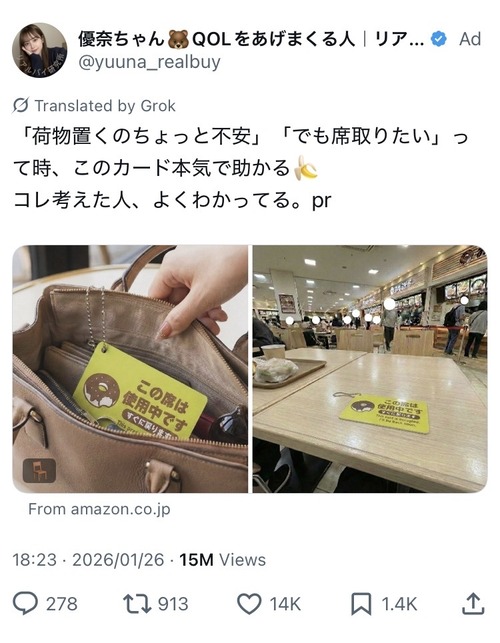Viewport: 500px width, 643px height.
Task: Open the handbag photo with yellow card
Action: (130, 369)
